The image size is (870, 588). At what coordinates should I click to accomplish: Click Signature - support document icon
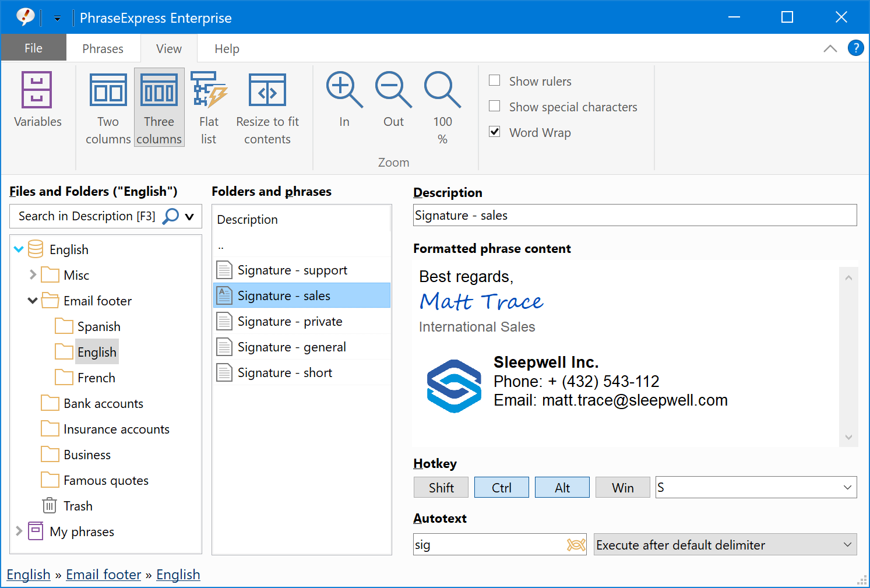point(224,270)
